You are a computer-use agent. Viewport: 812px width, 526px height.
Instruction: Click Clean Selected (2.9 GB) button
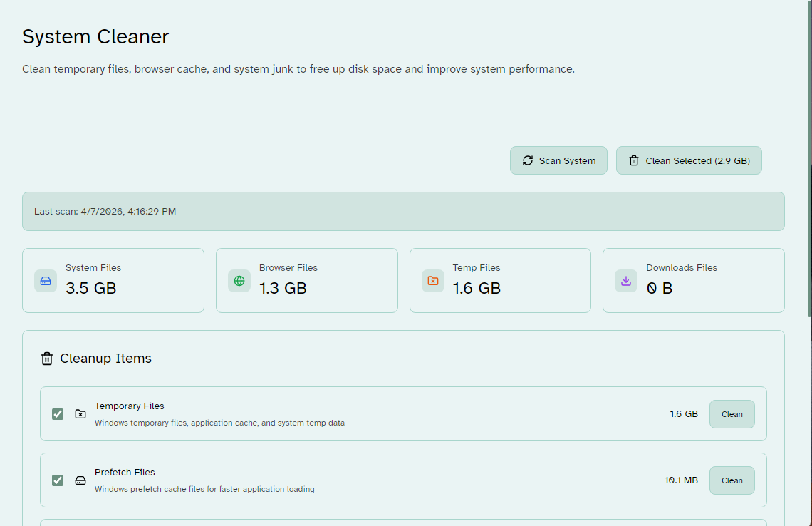(689, 160)
